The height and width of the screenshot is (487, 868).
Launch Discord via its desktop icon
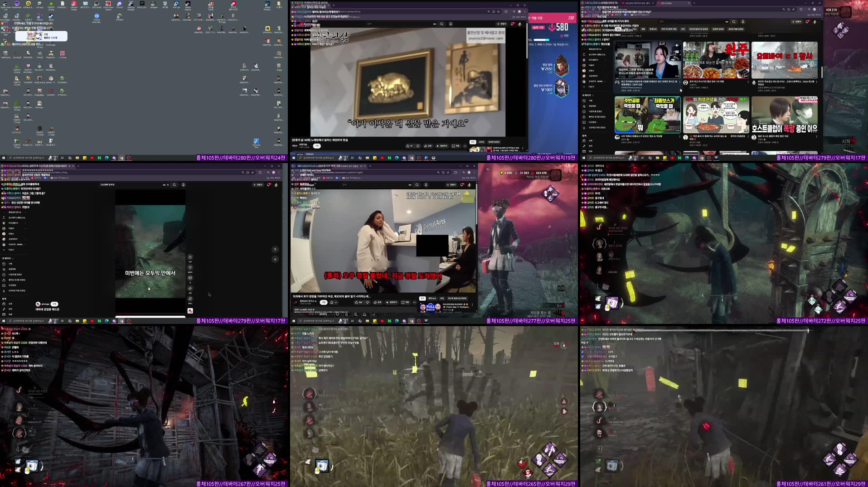tap(120, 5)
